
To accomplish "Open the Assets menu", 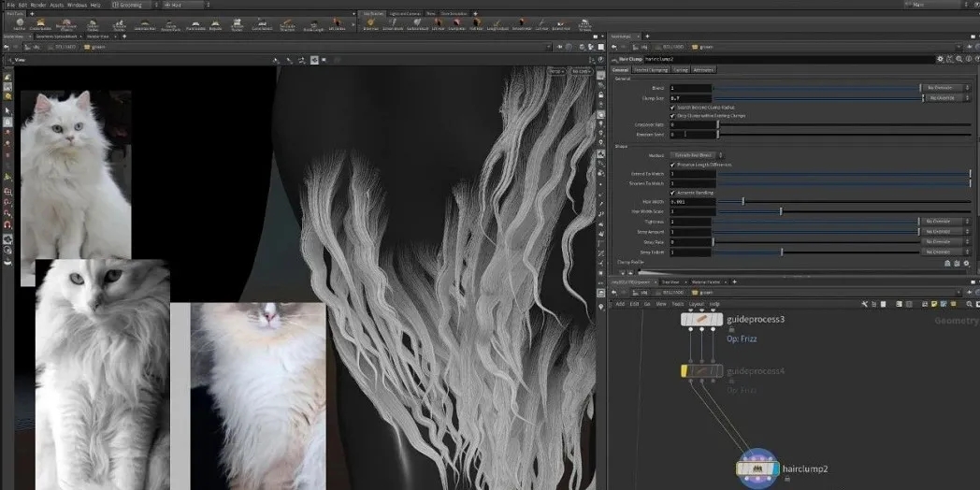I will click(x=57, y=5).
